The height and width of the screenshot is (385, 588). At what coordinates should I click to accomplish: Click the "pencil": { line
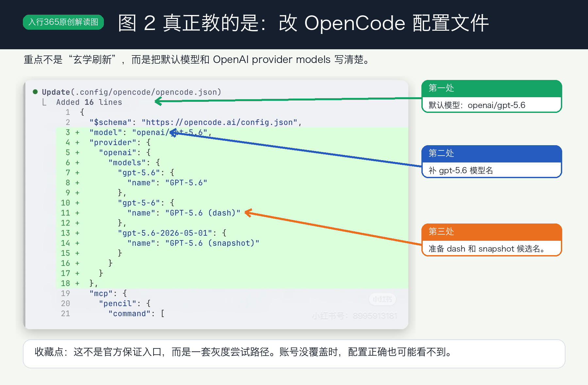point(125,304)
